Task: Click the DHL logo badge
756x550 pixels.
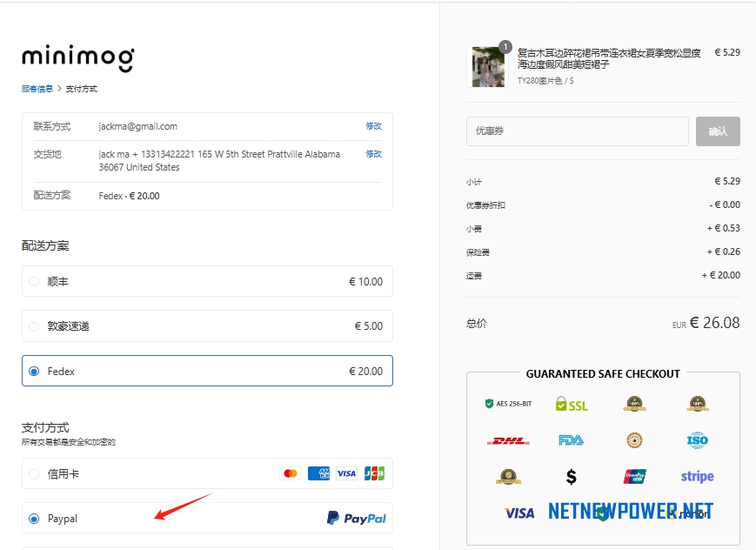Action: pyautogui.click(x=508, y=439)
